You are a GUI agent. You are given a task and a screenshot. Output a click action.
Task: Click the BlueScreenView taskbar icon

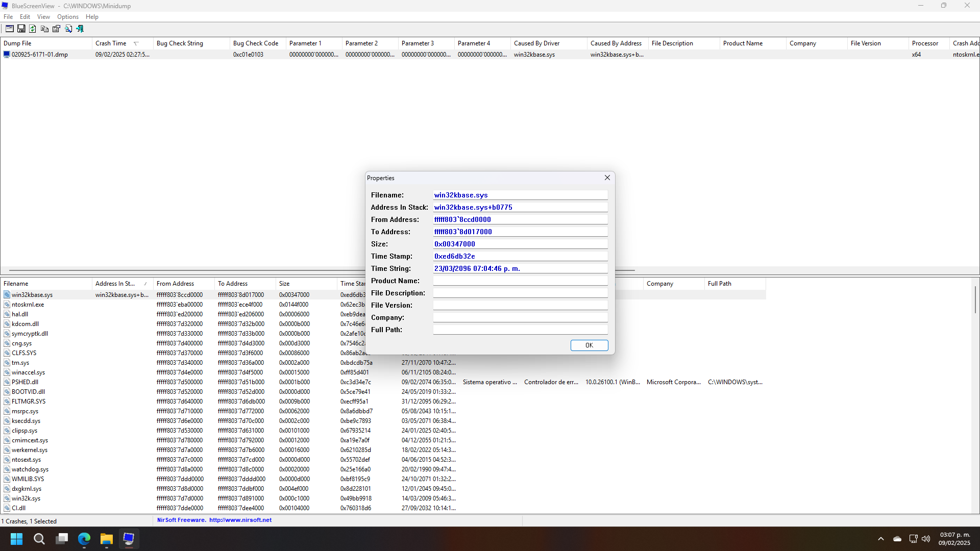point(129,539)
